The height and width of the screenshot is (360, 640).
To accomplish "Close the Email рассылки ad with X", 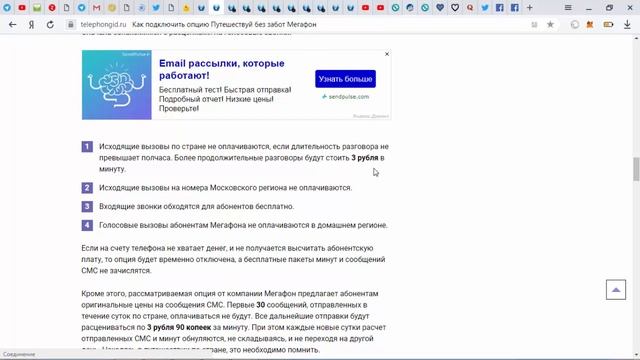I will [387, 54].
